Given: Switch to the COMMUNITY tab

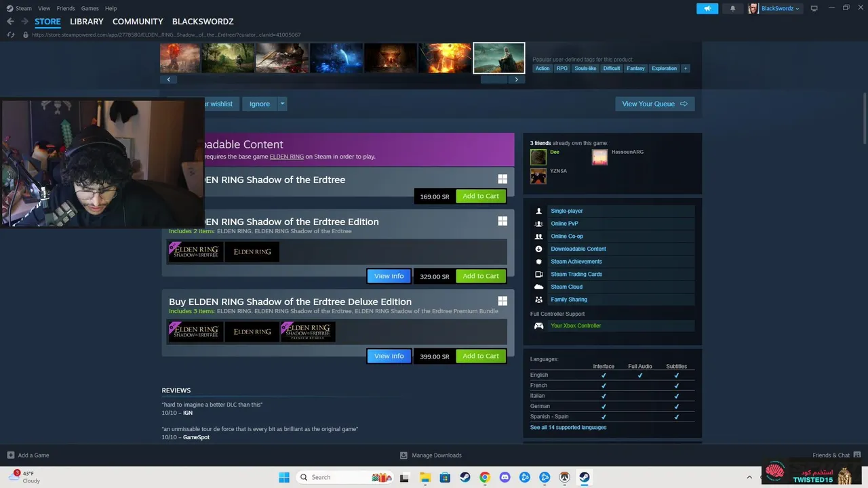Looking at the screenshot, I should [x=138, y=22].
